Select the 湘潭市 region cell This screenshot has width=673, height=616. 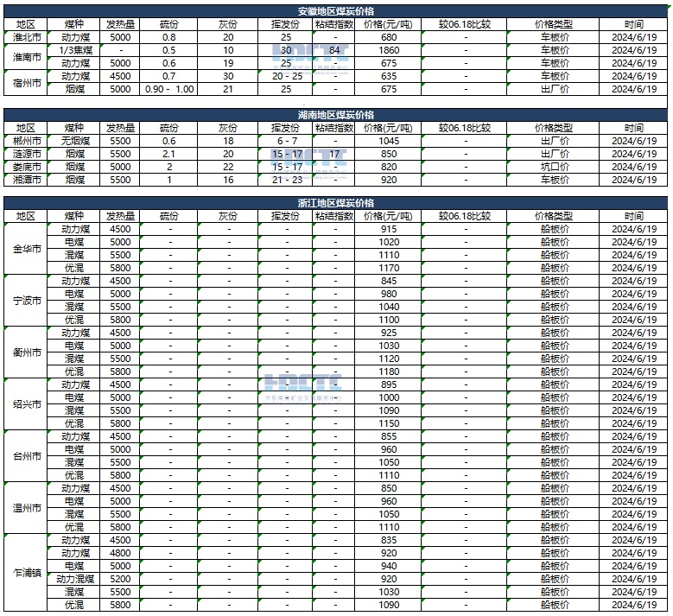(x=26, y=180)
